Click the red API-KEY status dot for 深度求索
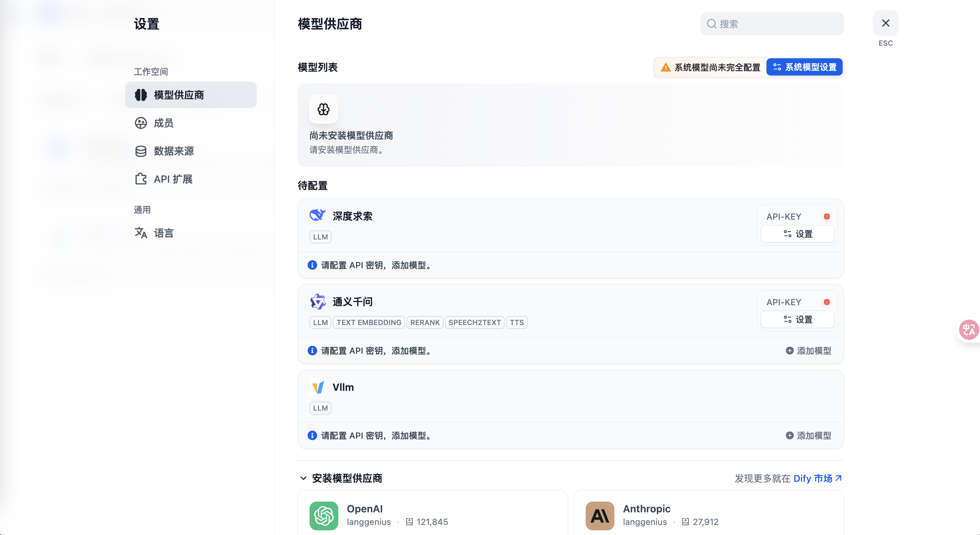This screenshot has height=535, width=980. 826,216
